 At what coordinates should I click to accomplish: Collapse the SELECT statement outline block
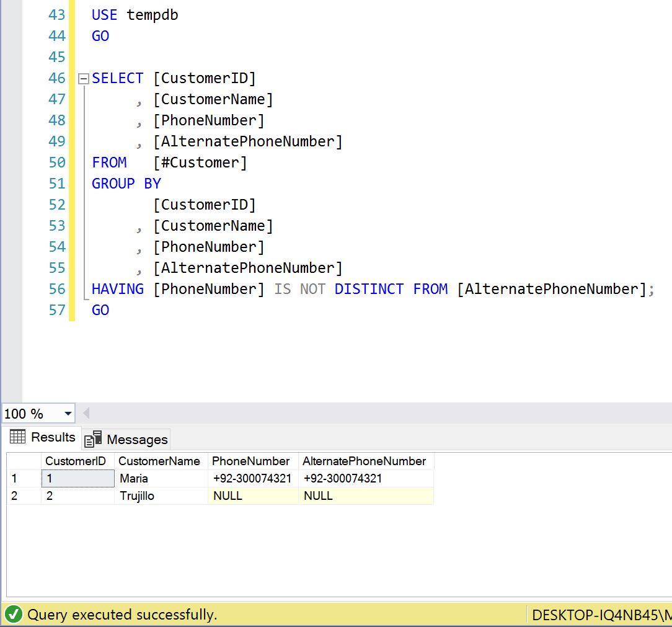[x=84, y=79]
